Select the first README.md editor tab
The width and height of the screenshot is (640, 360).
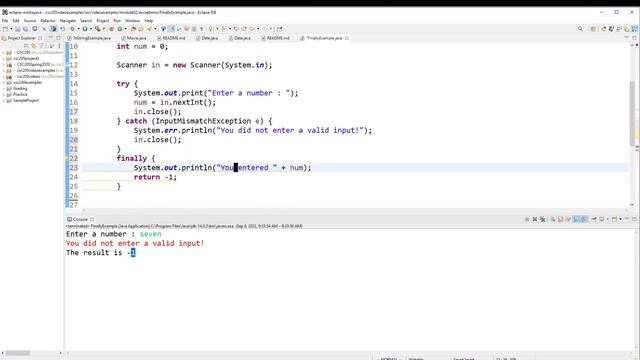171,38
